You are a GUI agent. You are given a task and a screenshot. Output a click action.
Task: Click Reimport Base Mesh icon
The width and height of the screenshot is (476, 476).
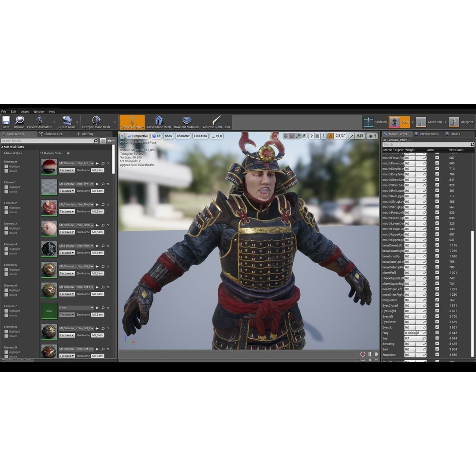click(96, 122)
